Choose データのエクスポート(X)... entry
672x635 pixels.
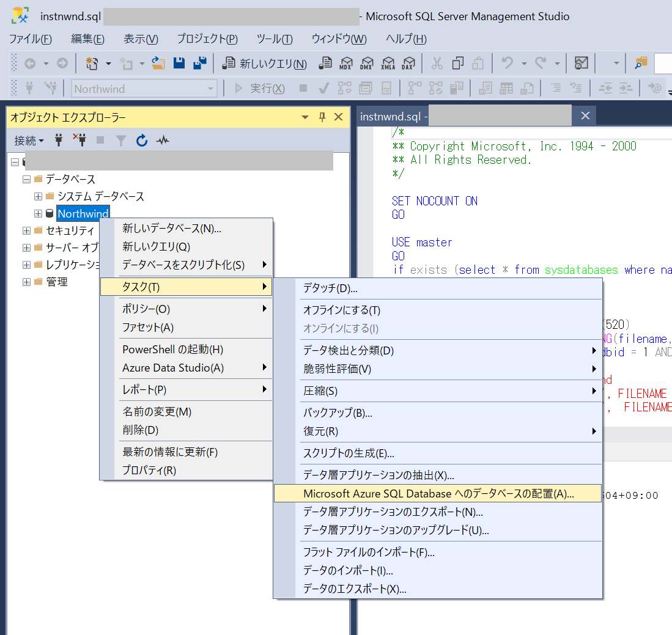tap(438, 589)
